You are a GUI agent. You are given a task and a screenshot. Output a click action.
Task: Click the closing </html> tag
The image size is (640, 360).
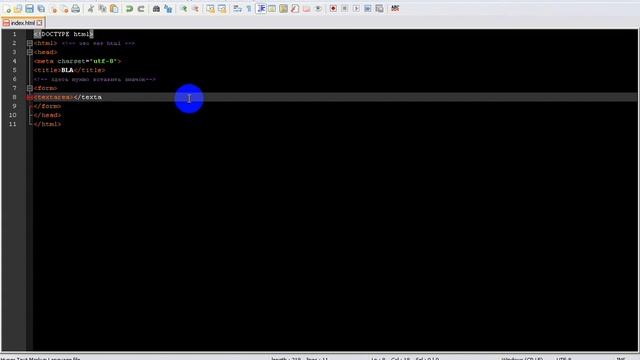tap(47, 124)
